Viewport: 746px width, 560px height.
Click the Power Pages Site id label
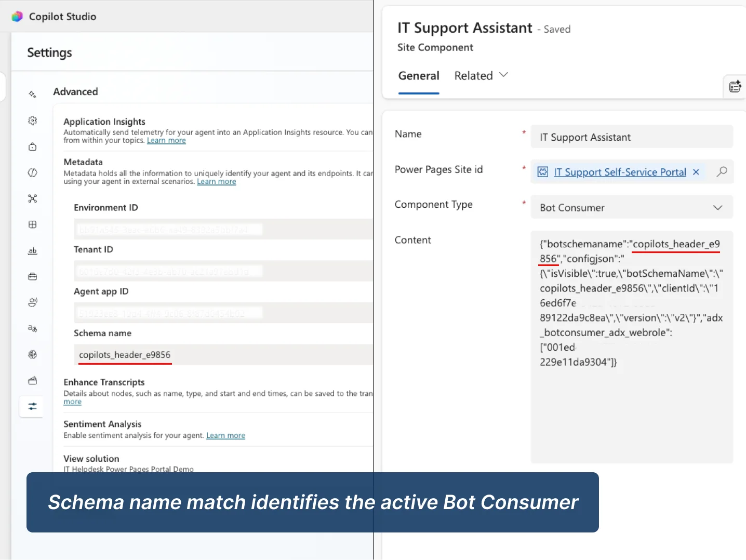pos(438,169)
